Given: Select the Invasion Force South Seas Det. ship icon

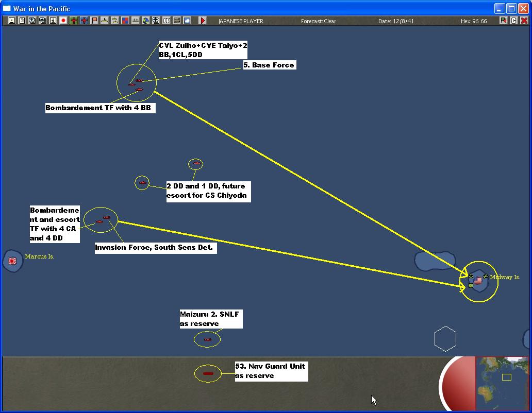Looking at the screenshot, I should pos(107,217).
